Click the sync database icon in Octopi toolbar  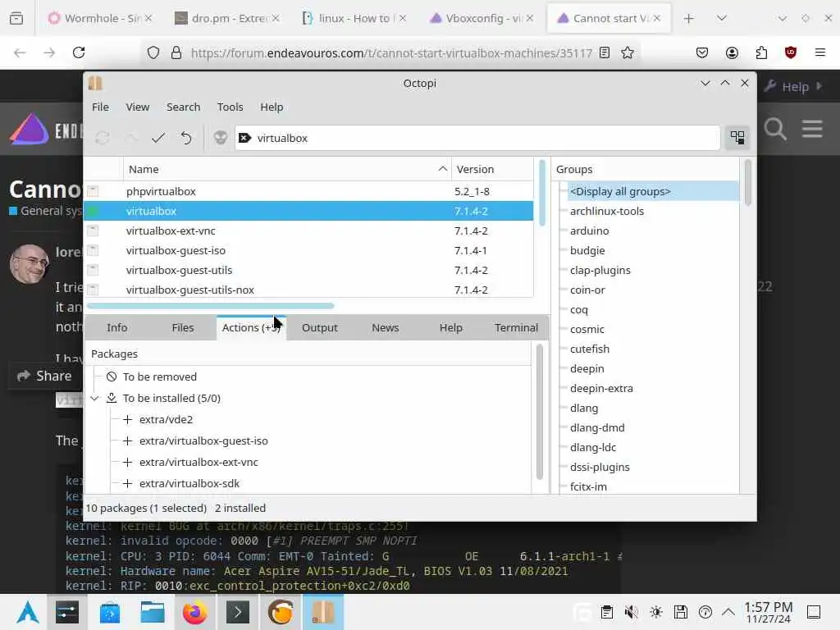click(103, 138)
